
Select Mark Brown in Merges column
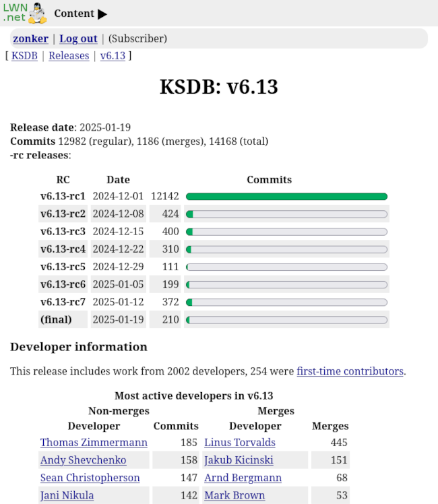[x=234, y=495]
